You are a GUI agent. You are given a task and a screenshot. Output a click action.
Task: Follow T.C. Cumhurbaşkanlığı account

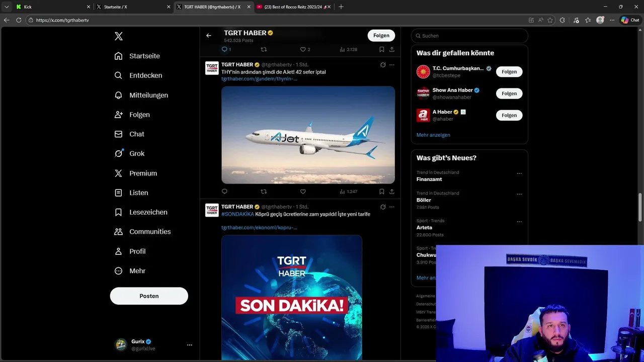click(509, 72)
